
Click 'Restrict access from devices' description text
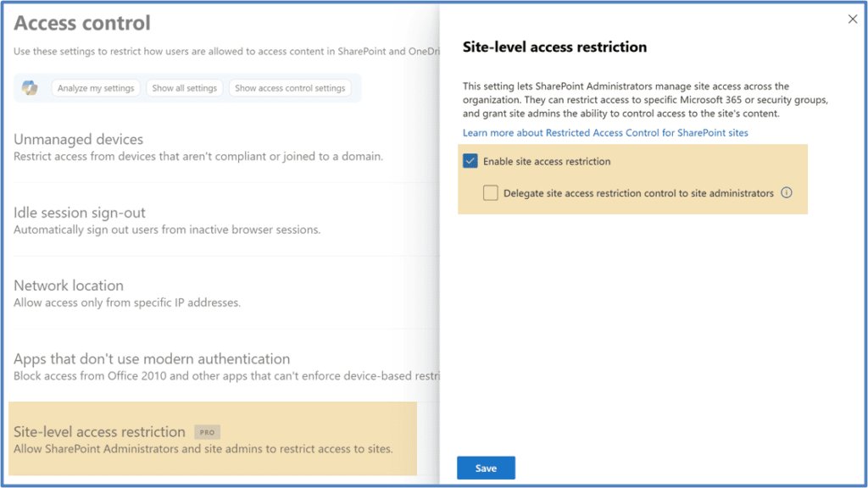198,157
